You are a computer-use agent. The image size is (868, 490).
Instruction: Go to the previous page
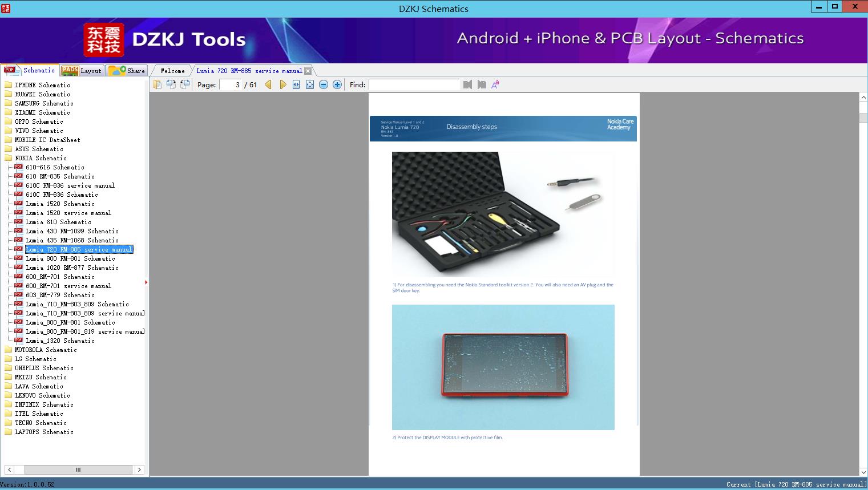click(268, 84)
